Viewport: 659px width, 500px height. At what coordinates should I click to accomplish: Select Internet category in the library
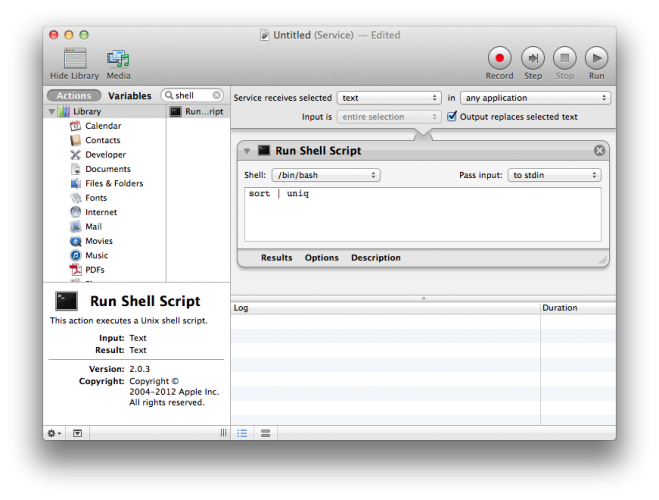(x=101, y=212)
